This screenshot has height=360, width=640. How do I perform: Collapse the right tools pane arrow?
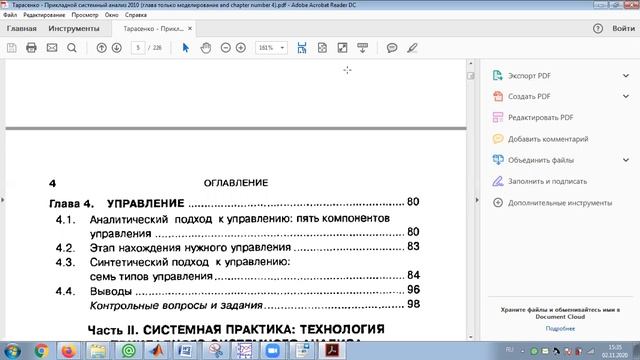(x=477, y=200)
